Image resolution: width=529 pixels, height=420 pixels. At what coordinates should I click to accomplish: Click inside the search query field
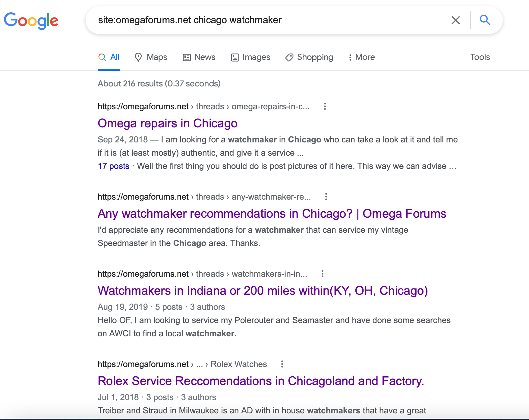coord(271,20)
